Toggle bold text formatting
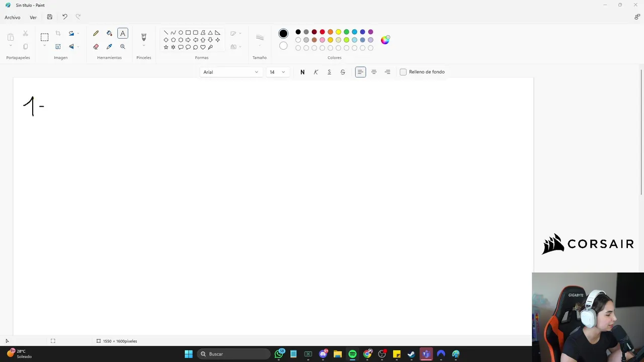Screen dimensions: 644x362 (x=302, y=72)
